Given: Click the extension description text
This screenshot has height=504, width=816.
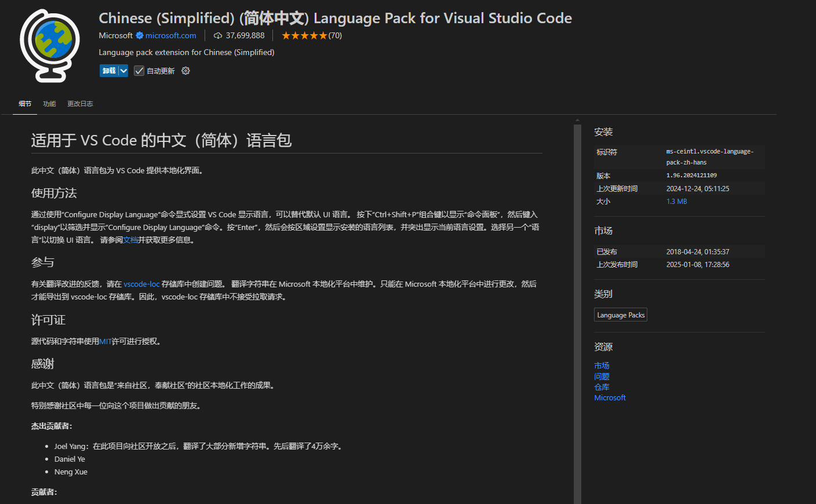Looking at the screenshot, I should tap(187, 52).
